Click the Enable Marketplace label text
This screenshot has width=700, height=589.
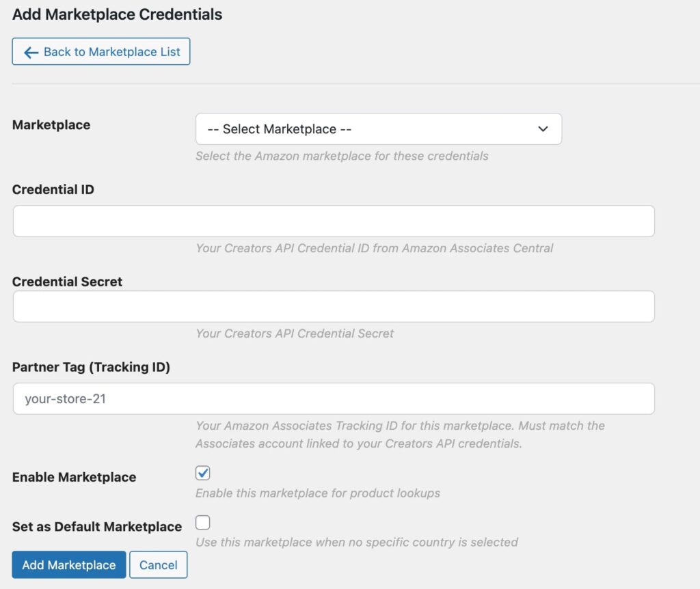tap(74, 478)
